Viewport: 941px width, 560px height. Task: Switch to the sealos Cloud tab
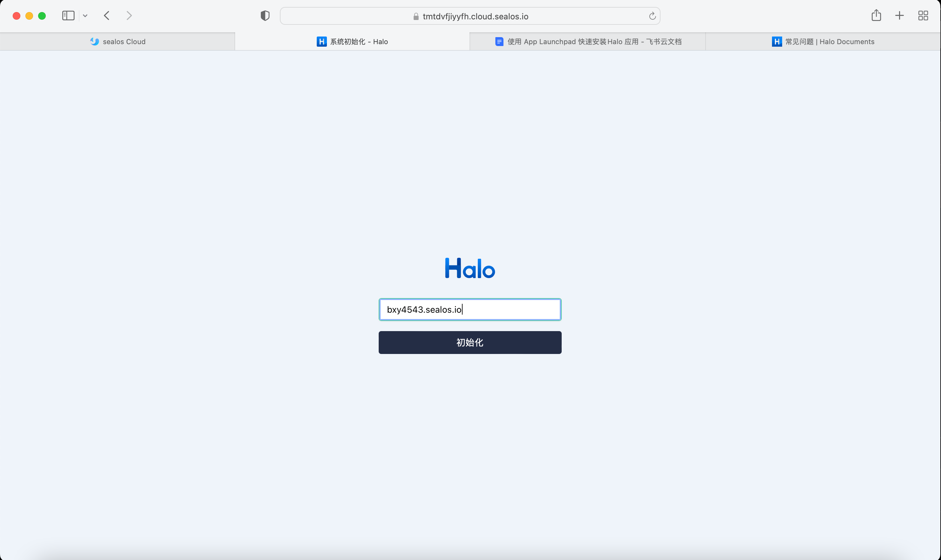(x=118, y=42)
